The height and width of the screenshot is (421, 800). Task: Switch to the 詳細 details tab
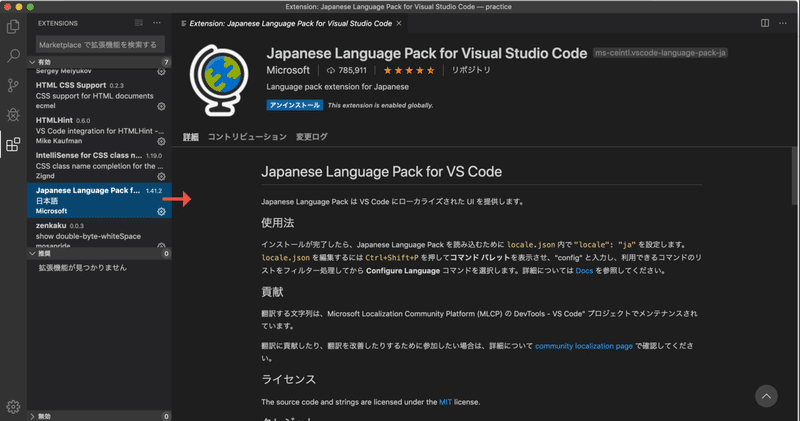[x=191, y=137]
